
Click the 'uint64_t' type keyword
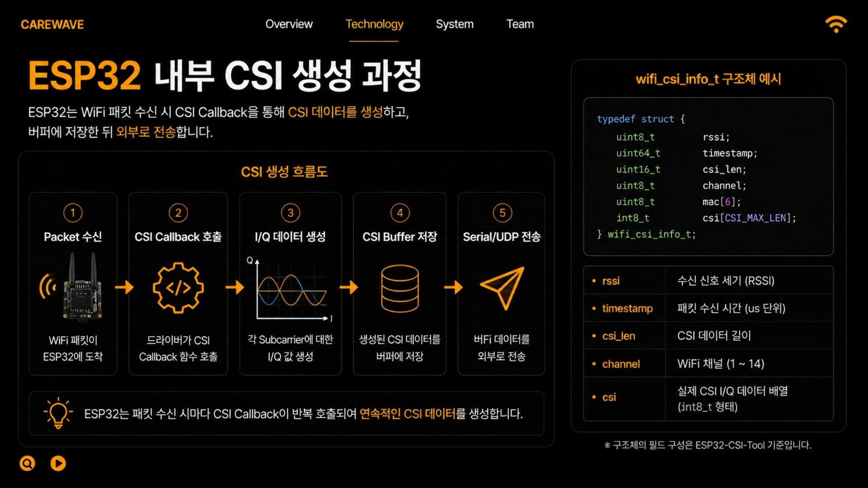(x=638, y=153)
